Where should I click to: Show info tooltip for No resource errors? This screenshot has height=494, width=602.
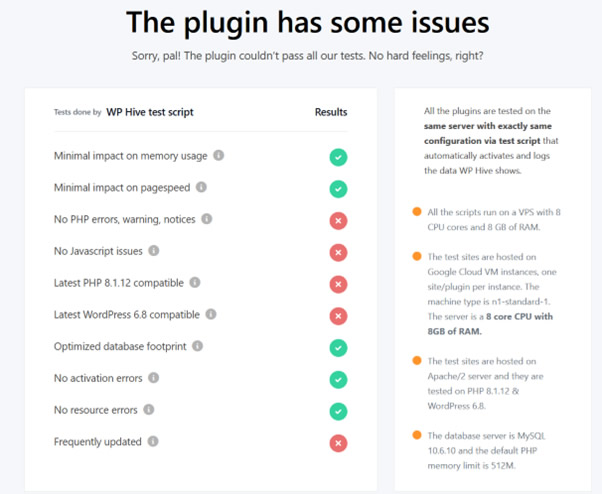(149, 410)
